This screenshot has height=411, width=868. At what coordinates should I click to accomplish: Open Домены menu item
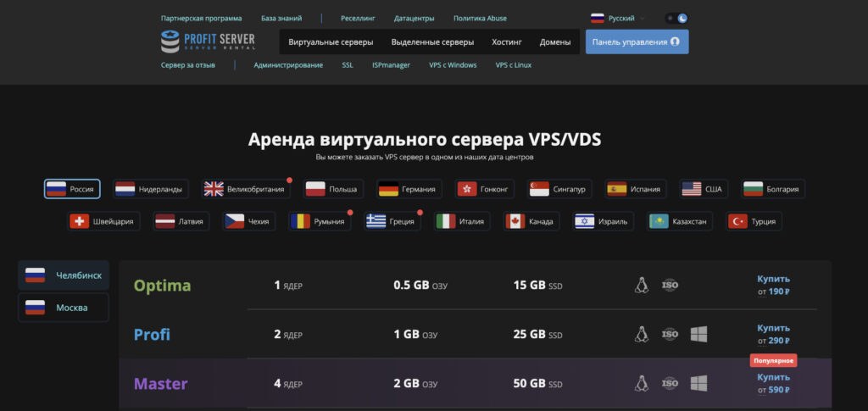coord(555,42)
